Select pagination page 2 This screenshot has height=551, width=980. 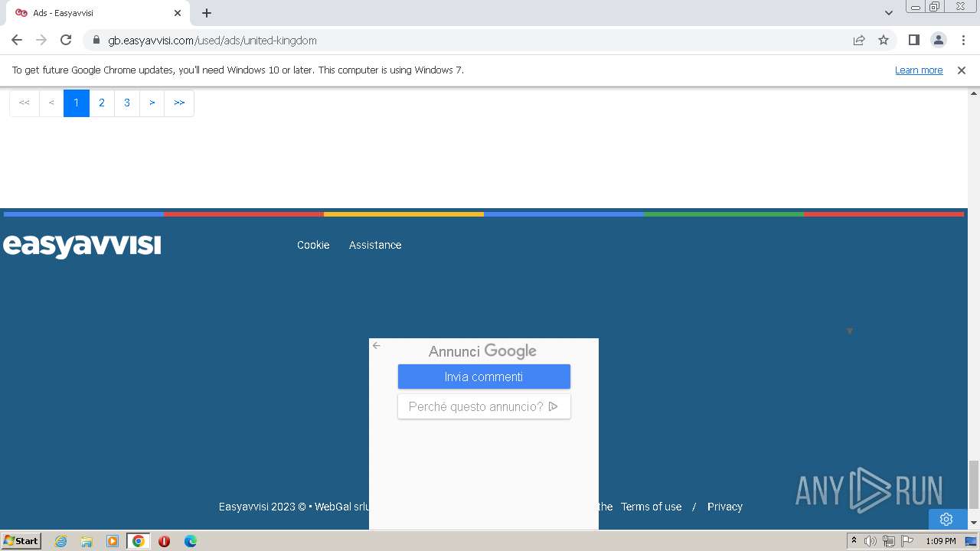[x=102, y=103]
